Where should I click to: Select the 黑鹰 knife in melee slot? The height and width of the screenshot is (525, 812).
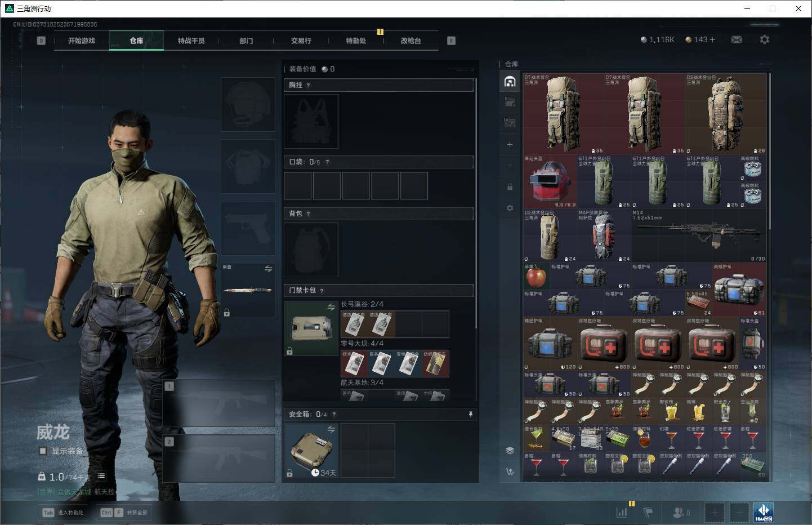click(248, 290)
